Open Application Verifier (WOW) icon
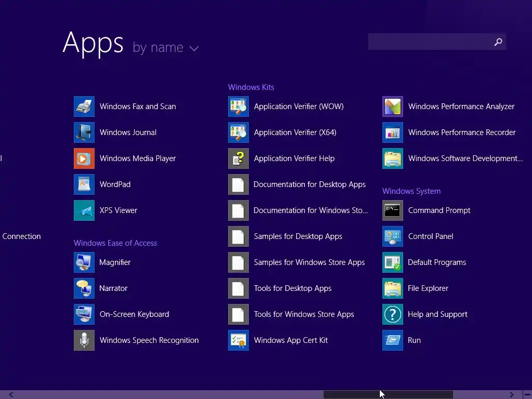The image size is (532, 399). 238,107
